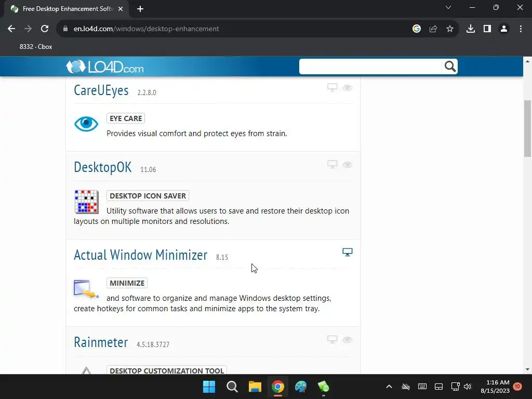Viewport: 532px width, 399px height.
Task: Click eye icon in Rainmeter row
Action: [x=347, y=340]
